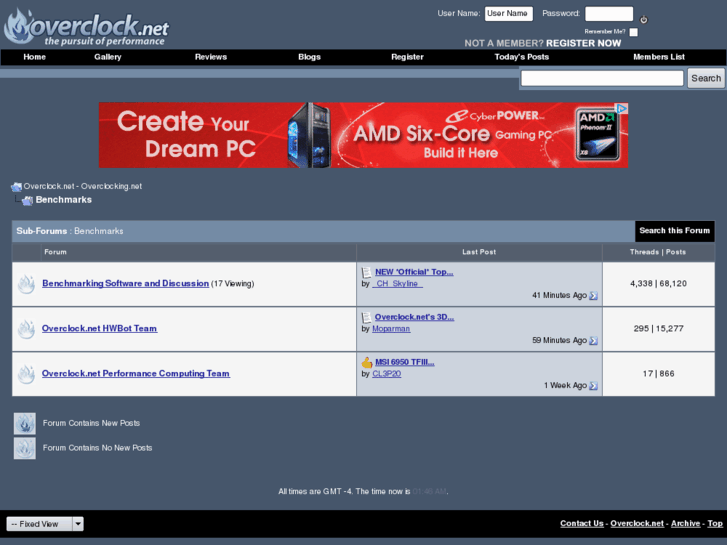Click flame icon for Overclock.net HWBot Team
This screenshot has width=727, height=545.
click(26, 329)
